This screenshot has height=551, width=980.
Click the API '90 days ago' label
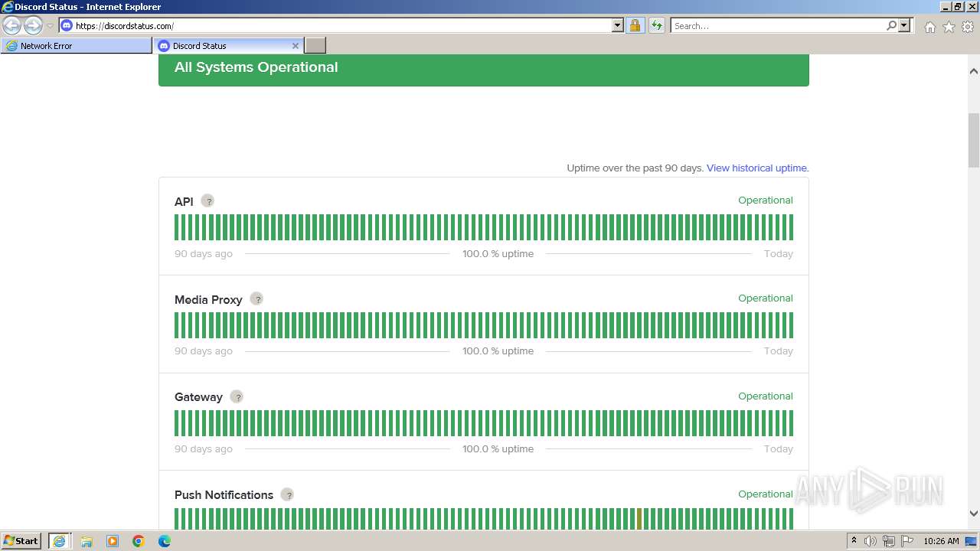point(203,254)
